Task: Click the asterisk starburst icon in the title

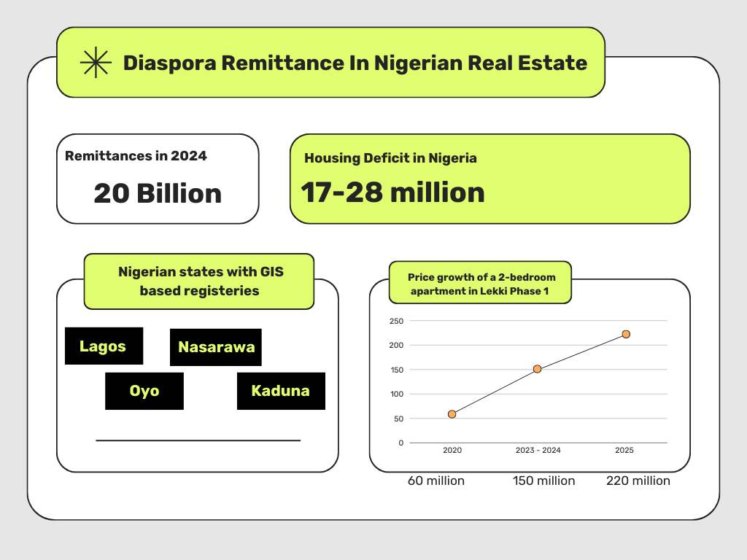Action: click(96, 63)
